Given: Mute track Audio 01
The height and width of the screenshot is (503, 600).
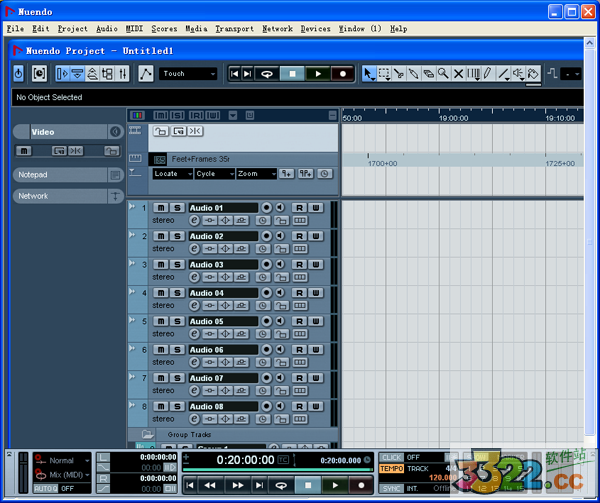Looking at the screenshot, I should (161, 208).
